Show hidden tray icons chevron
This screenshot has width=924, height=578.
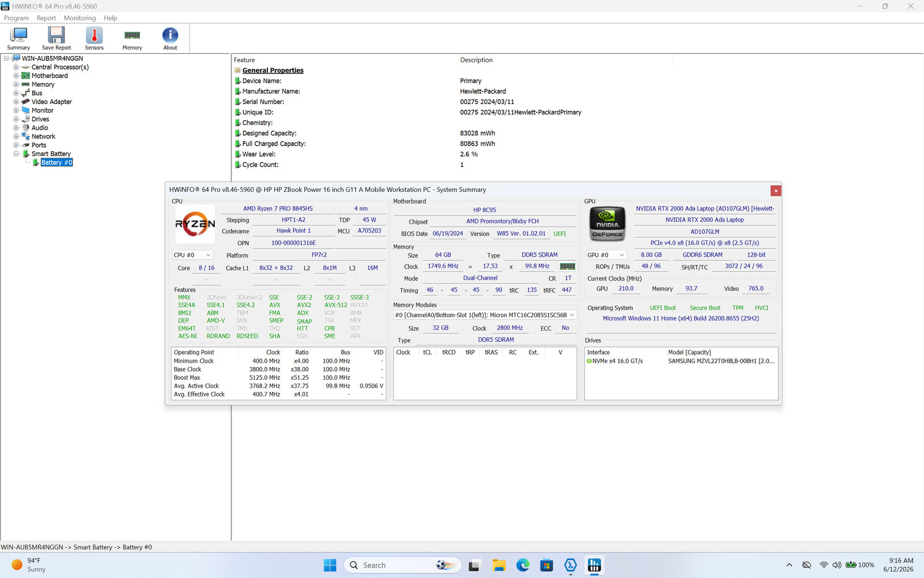789,565
